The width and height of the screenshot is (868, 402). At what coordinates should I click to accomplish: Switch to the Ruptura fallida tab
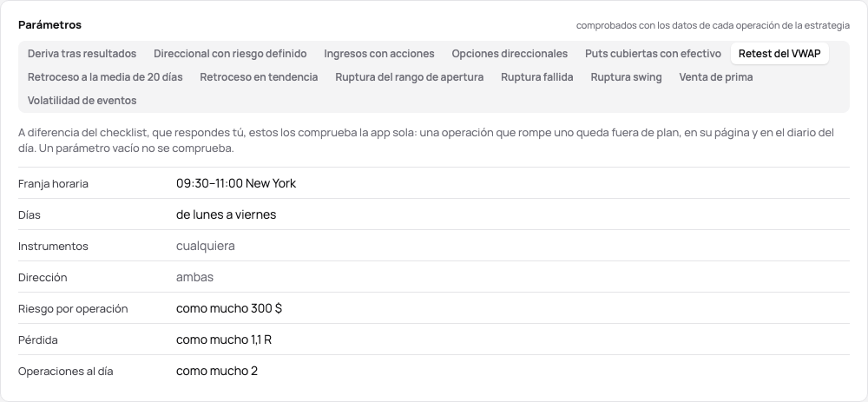[x=537, y=77]
